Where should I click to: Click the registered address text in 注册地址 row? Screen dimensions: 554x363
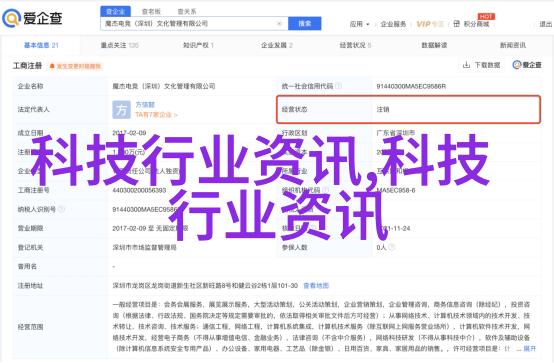[x=205, y=285]
